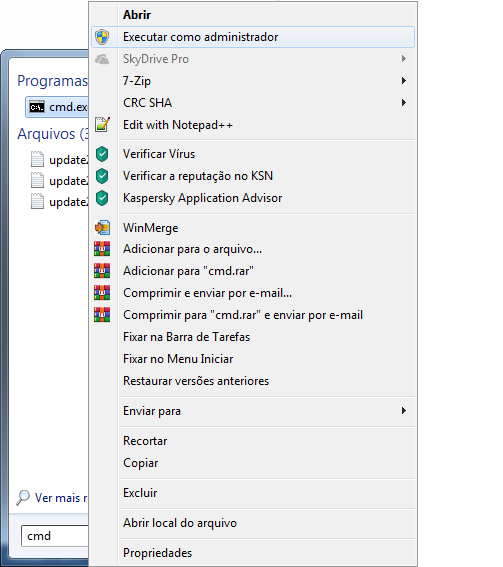This screenshot has height=567, width=503.
Task: Click the magnifier icon beside Ver mais
Action: [x=23, y=498]
